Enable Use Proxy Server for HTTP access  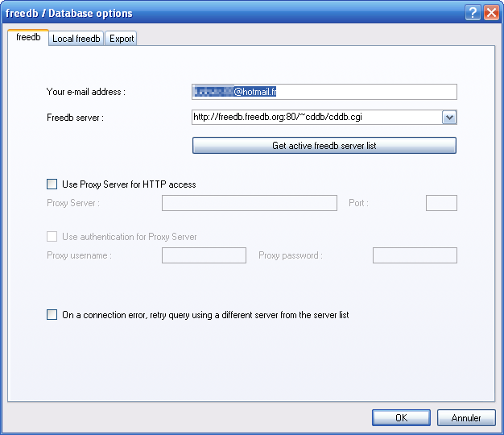[x=52, y=184]
